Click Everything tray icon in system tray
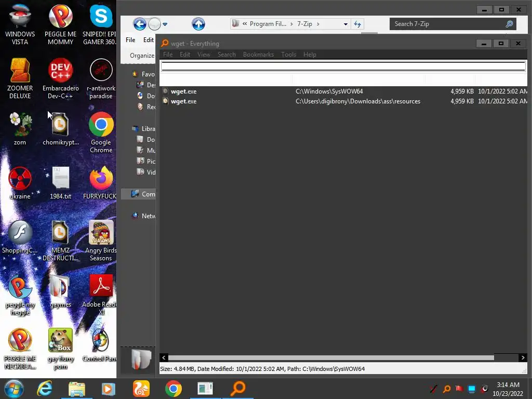The image size is (532, 399). click(446, 389)
